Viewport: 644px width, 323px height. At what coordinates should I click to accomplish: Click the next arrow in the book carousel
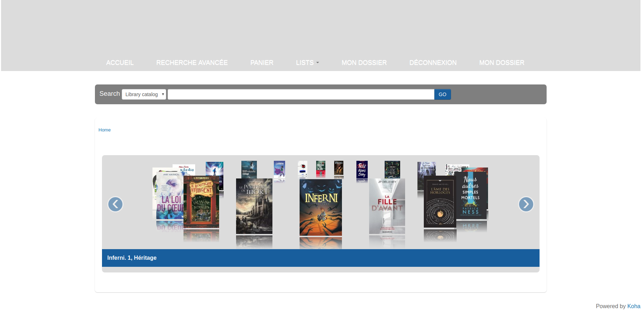coord(526,204)
